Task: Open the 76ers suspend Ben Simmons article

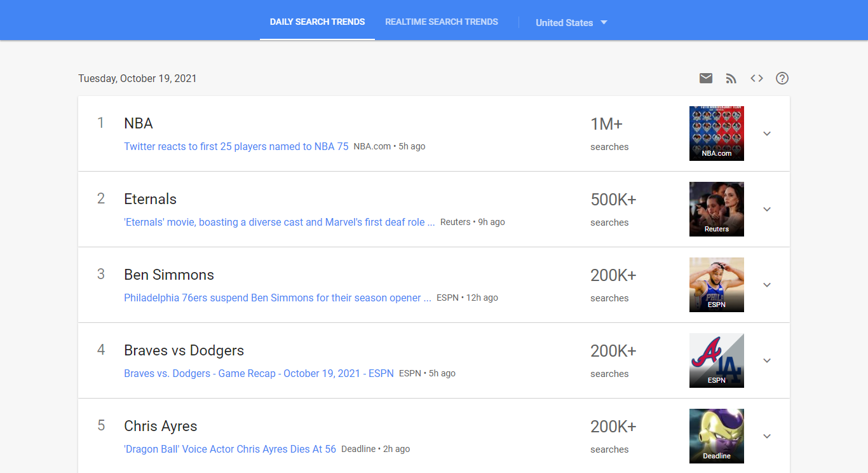Action: [x=278, y=298]
